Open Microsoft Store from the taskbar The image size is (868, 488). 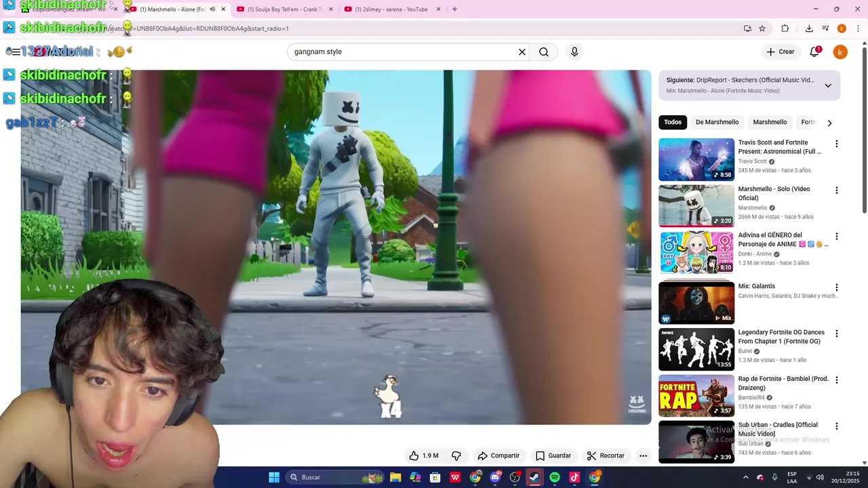pyautogui.click(x=435, y=477)
